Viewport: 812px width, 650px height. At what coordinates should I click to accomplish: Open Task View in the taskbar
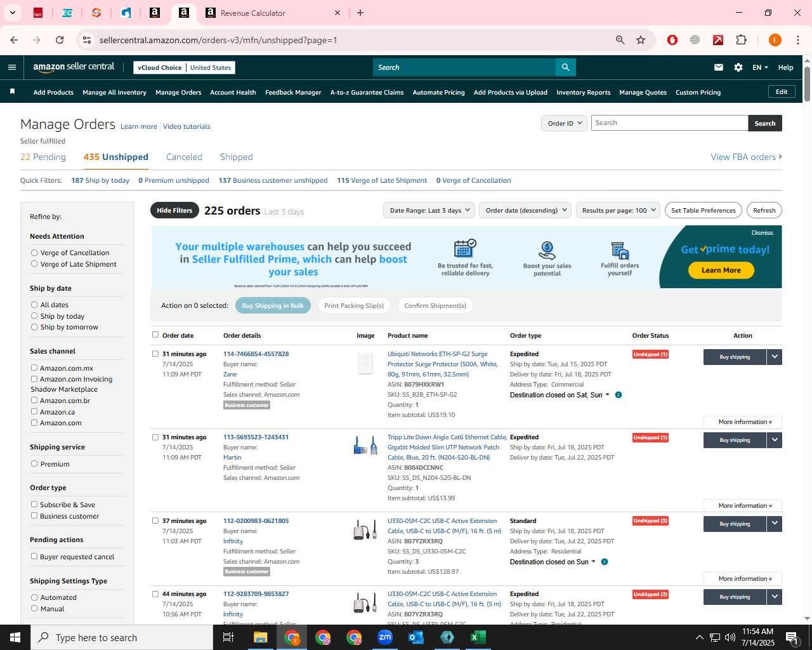point(228,637)
